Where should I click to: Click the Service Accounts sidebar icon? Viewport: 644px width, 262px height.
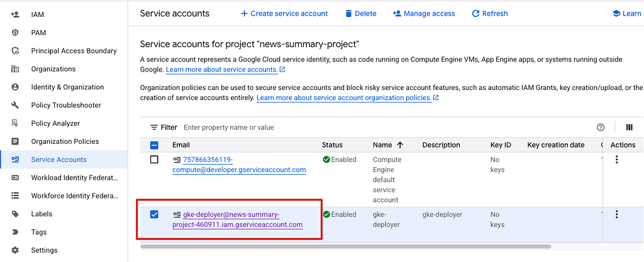pos(15,160)
